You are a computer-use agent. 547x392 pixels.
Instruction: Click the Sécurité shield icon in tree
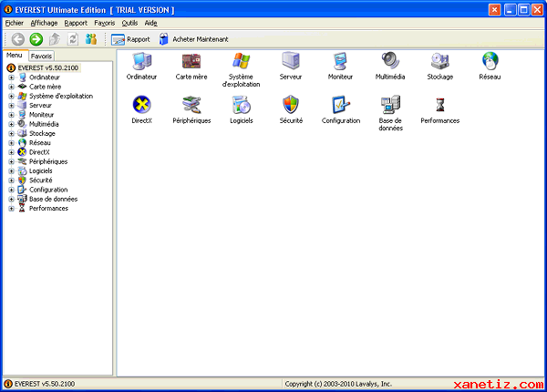[22, 181]
